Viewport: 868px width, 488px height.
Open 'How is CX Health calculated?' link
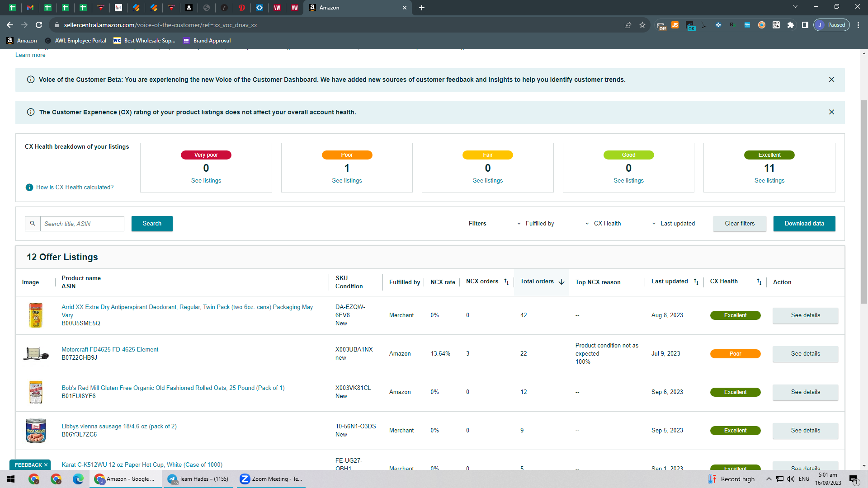click(x=75, y=187)
